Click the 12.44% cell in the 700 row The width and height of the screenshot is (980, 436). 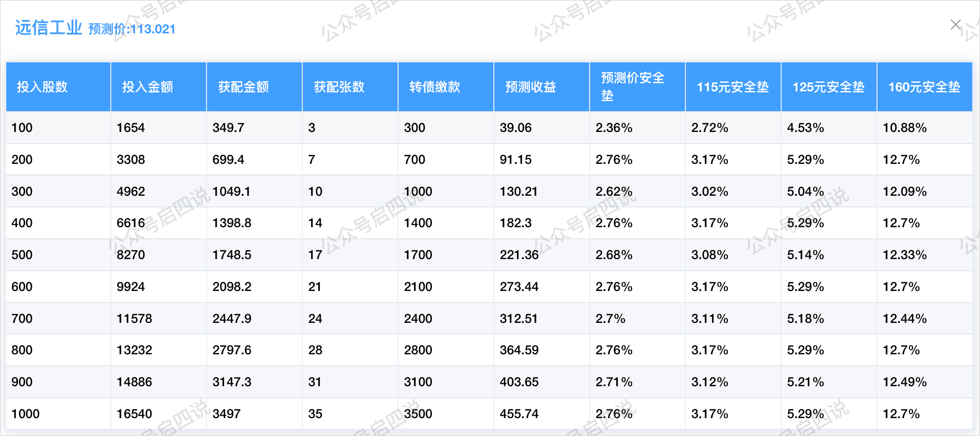pyautogui.click(x=905, y=319)
